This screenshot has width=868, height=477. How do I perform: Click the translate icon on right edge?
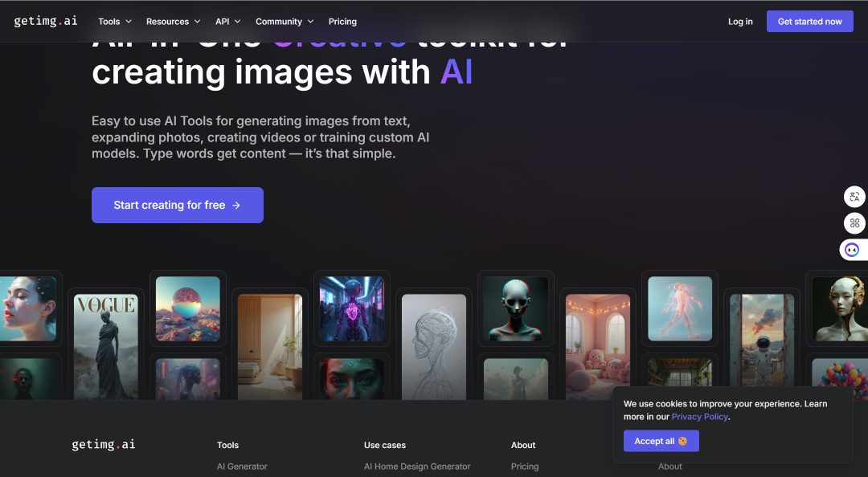[x=854, y=197]
